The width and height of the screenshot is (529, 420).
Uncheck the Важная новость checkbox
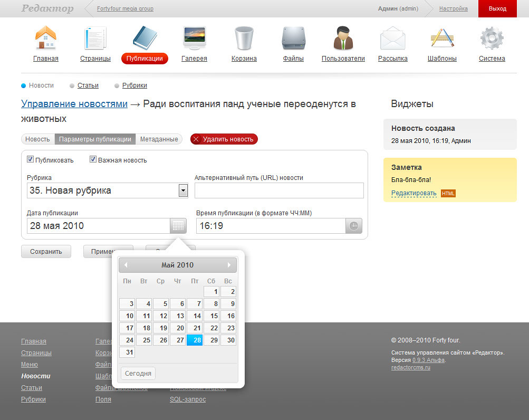pyautogui.click(x=93, y=159)
